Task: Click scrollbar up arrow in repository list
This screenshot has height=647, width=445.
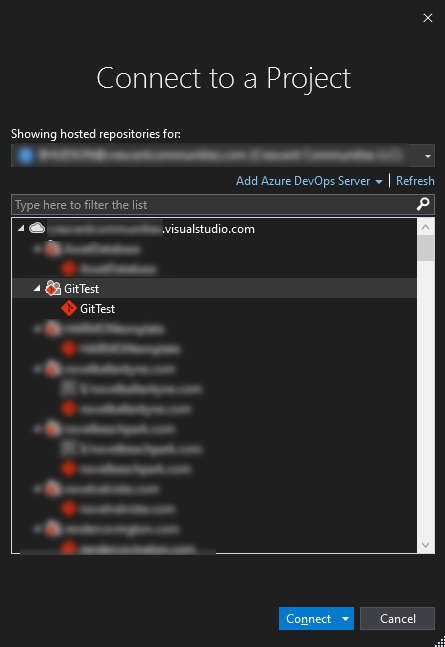Action: click(426, 227)
